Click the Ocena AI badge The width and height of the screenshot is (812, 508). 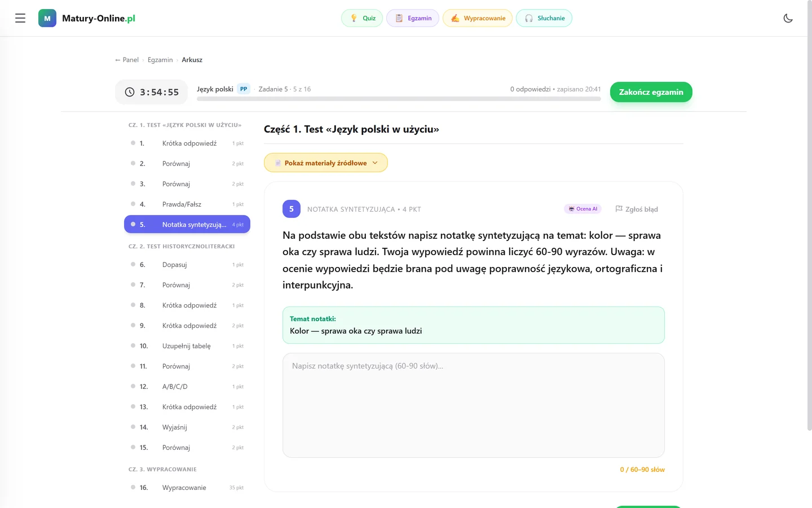[583, 209]
